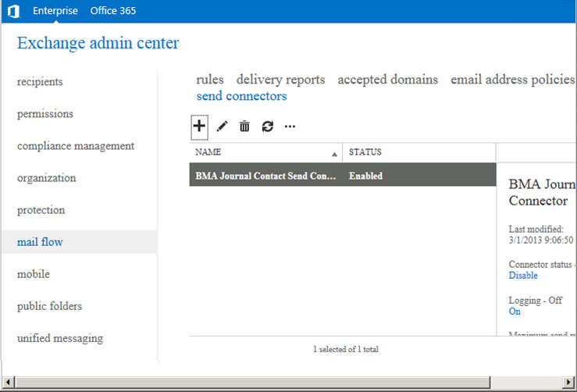
Task: Turn logging On via link
Action: pos(515,312)
